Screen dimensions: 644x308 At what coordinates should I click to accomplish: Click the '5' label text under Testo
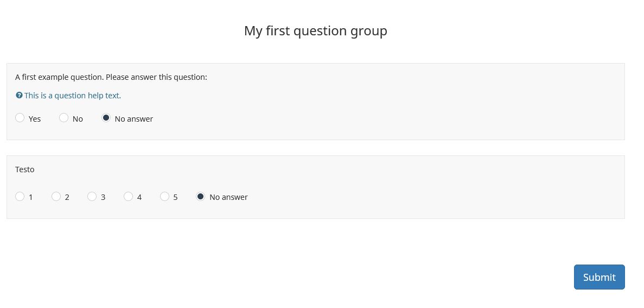175,197
